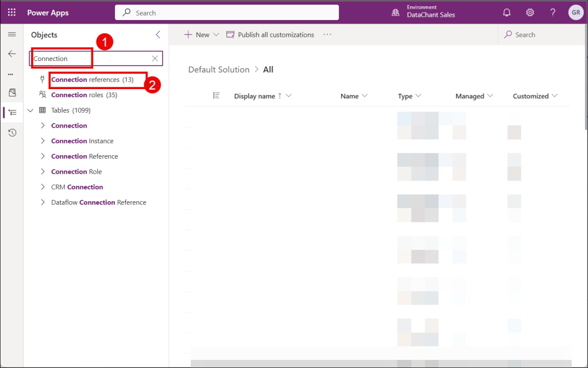Viewport: 588px width, 368px height.
Task: Collapse the Tables (1099) group
Action: (30, 110)
